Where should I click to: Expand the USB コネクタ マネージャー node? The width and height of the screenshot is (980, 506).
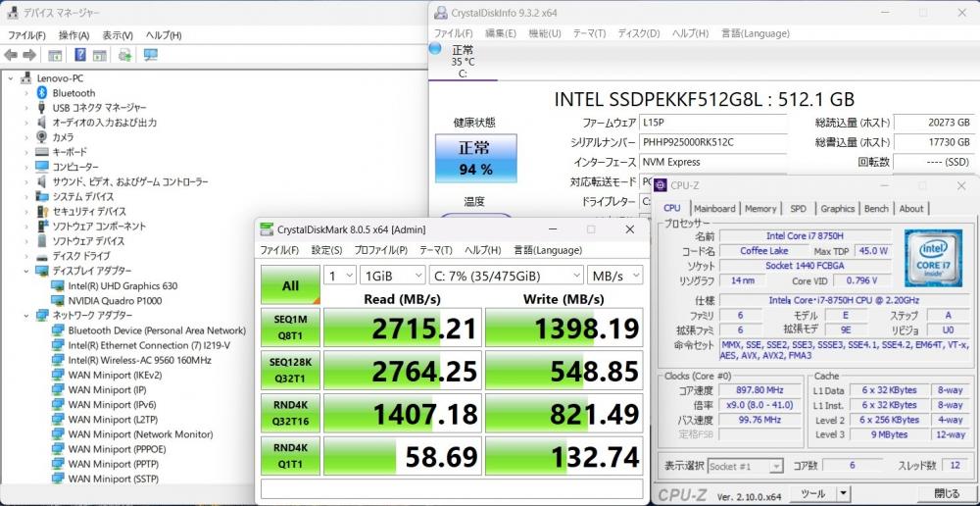pyautogui.click(x=26, y=108)
